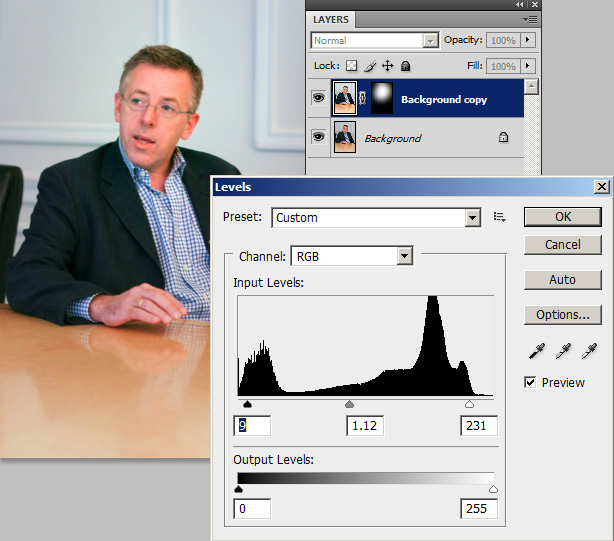Uncheck the Preview checkbox
614x541 pixels.
pyautogui.click(x=530, y=382)
